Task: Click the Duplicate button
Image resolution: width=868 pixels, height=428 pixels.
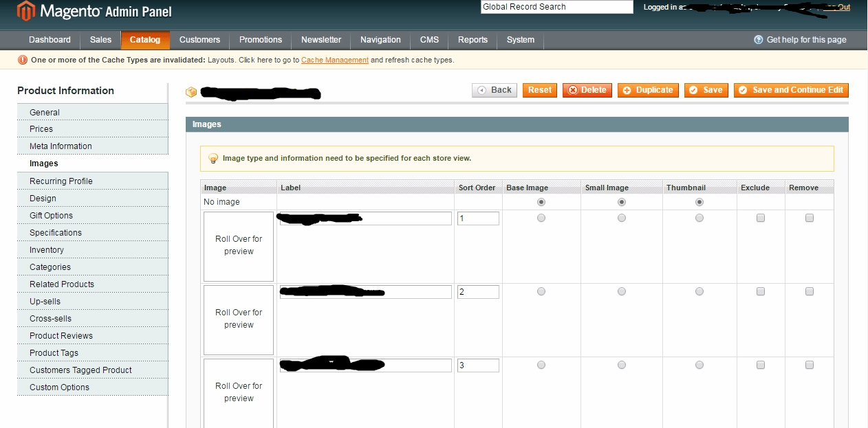Action: pyautogui.click(x=648, y=90)
